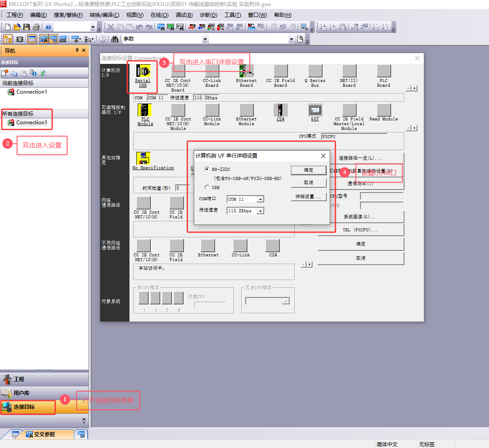The width and height of the screenshot is (489, 448).
Task: Click the 通信测试(T) button
Action: (360, 183)
